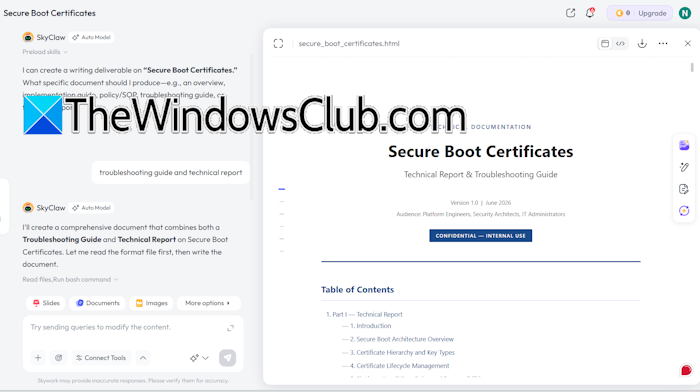Click the document vertical scrollbar
The image size is (700, 392).
(x=692, y=67)
